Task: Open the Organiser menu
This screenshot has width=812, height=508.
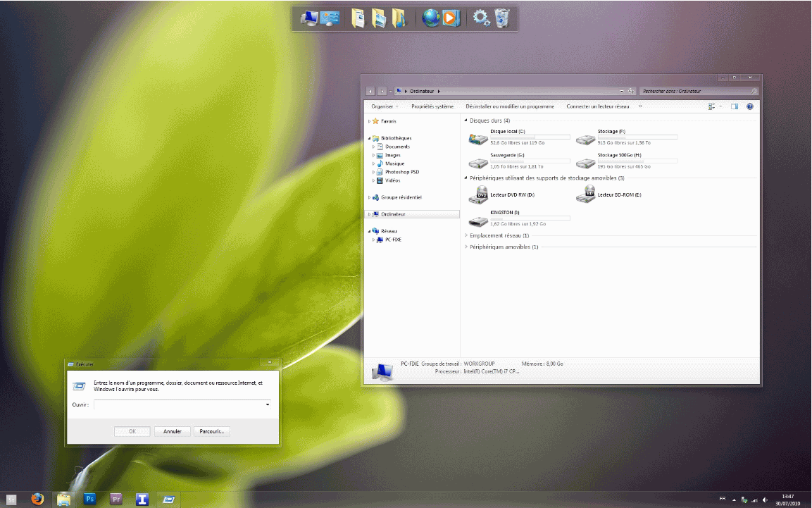Action: tap(385, 106)
